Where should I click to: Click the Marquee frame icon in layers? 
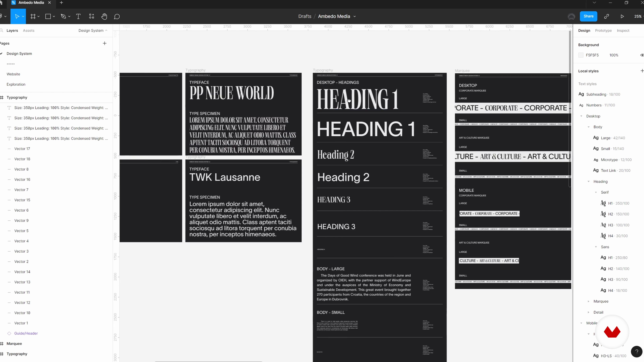2,344
